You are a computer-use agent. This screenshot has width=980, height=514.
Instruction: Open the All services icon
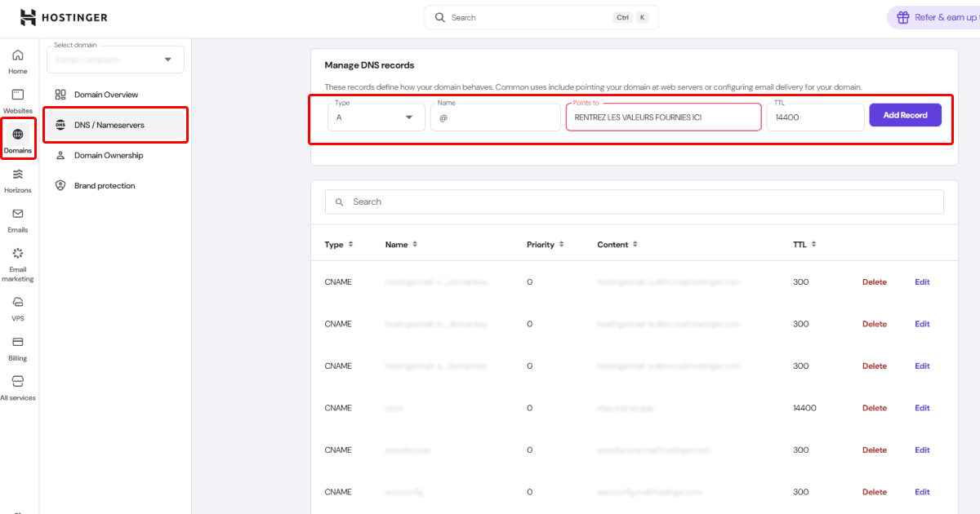17,381
